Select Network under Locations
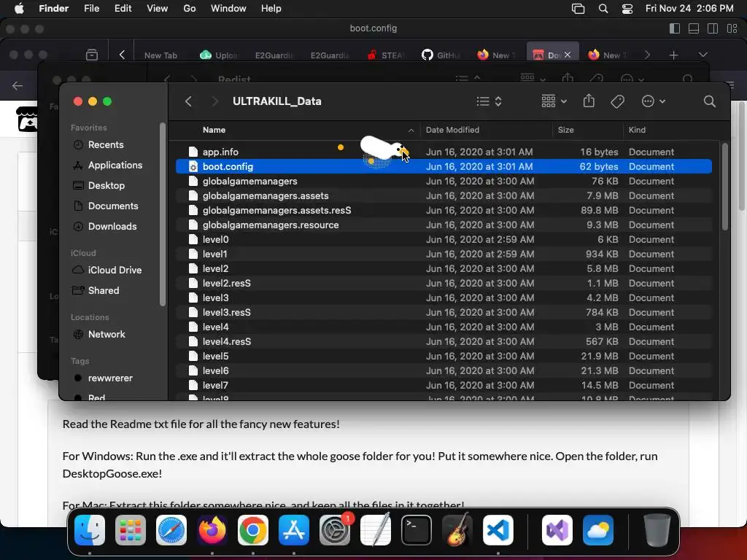This screenshot has height=560, width=747. point(107,334)
